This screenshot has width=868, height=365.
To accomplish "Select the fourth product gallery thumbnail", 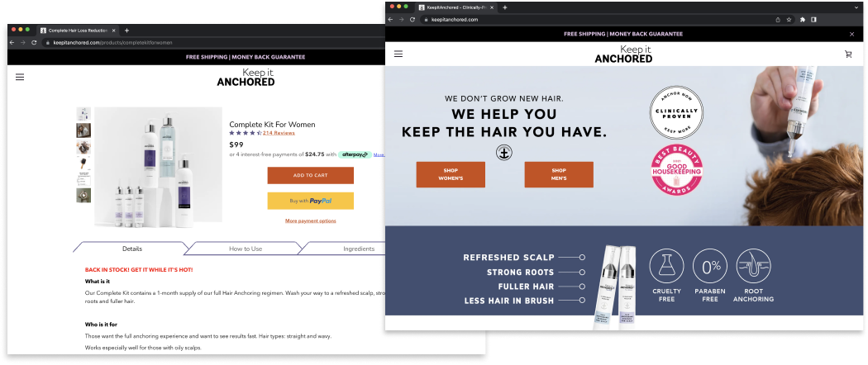I will coord(83,163).
